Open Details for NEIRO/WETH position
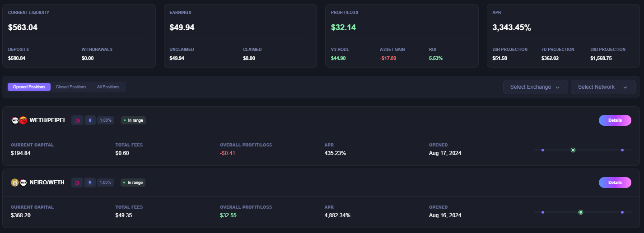The image size is (644, 233). click(x=615, y=183)
